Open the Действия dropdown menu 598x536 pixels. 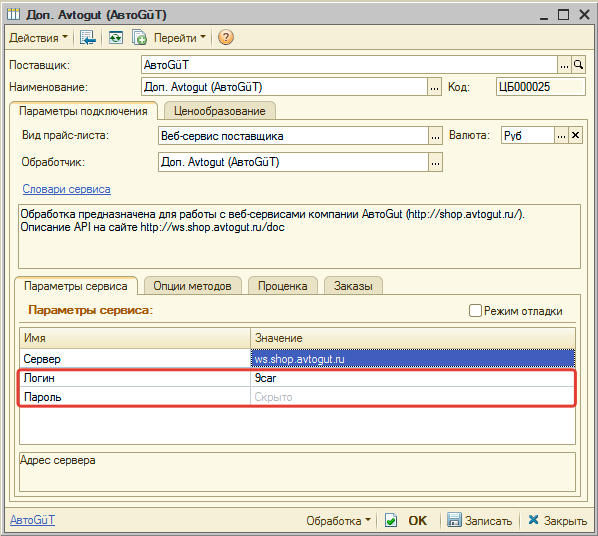(x=38, y=38)
